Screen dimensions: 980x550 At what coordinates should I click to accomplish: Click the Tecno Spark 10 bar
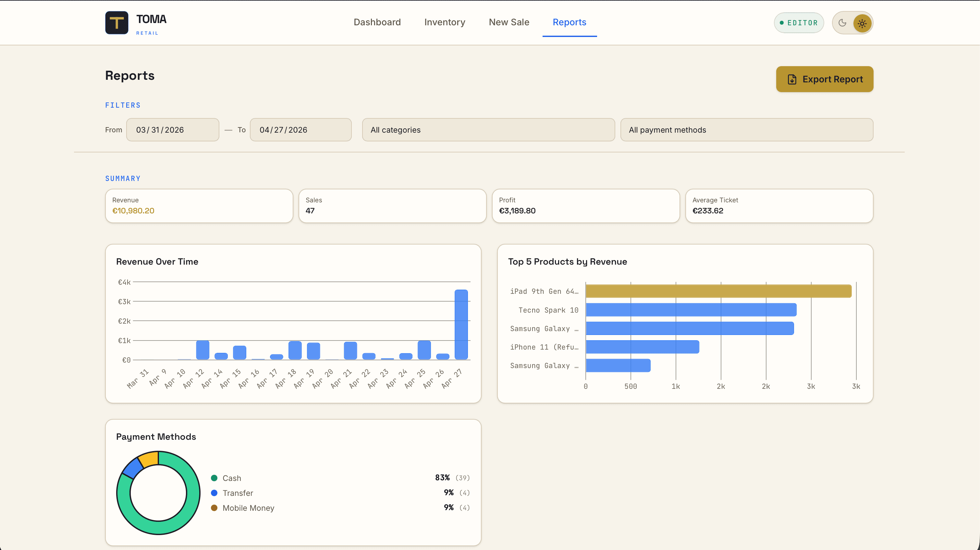pos(691,310)
